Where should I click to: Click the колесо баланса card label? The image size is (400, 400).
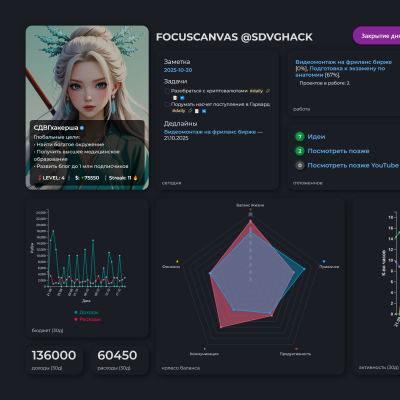click(181, 368)
